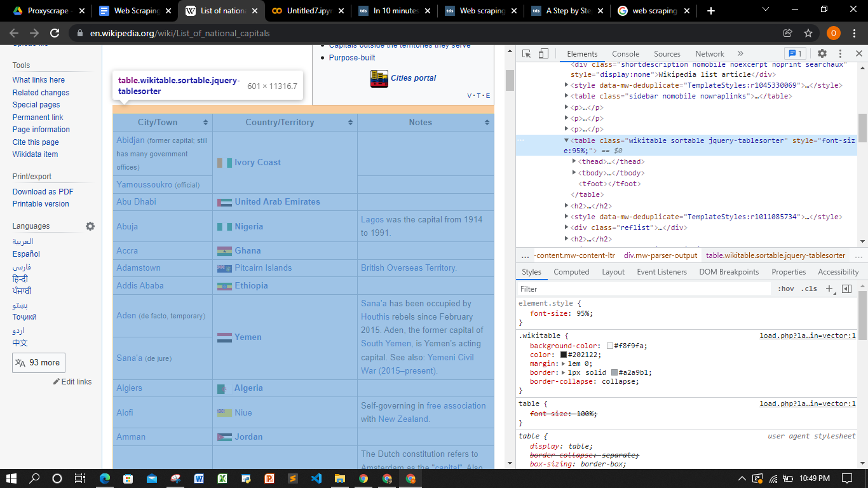The height and width of the screenshot is (488, 868).
Task: Open the three-dot DevTools menu
Action: click(840, 53)
